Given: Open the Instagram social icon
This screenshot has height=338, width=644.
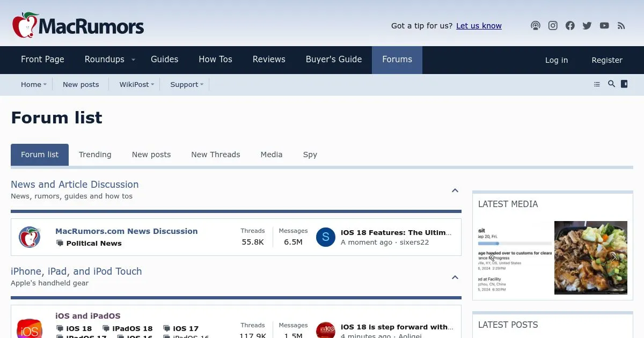Looking at the screenshot, I should [553, 26].
